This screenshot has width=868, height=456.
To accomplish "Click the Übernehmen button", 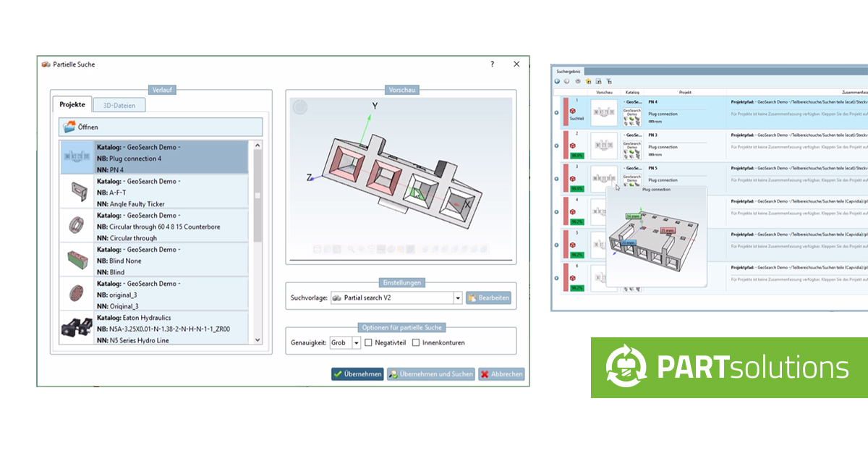I will tap(357, 374).
